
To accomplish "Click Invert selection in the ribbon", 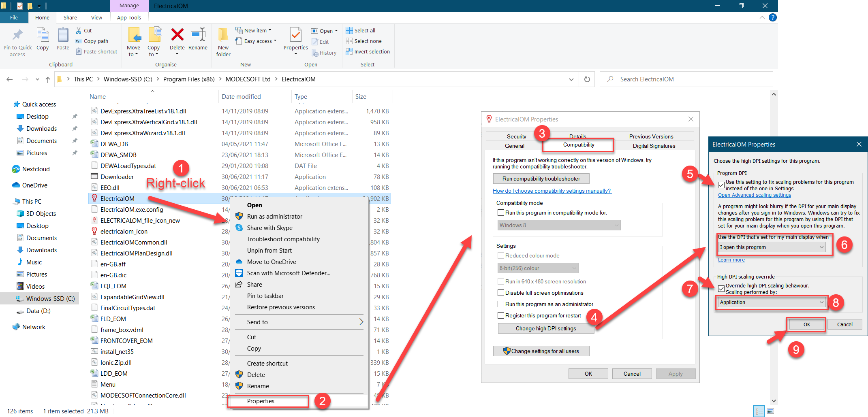I will 368,51.
